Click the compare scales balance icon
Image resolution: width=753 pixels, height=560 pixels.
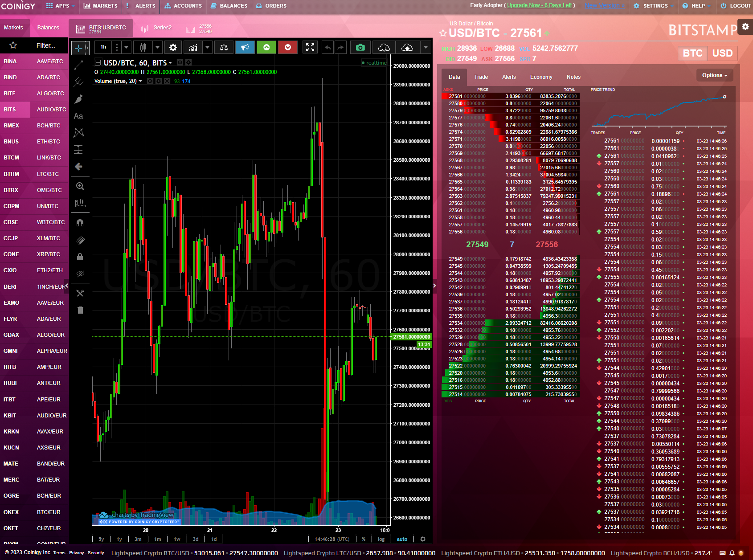coord(224,47)
